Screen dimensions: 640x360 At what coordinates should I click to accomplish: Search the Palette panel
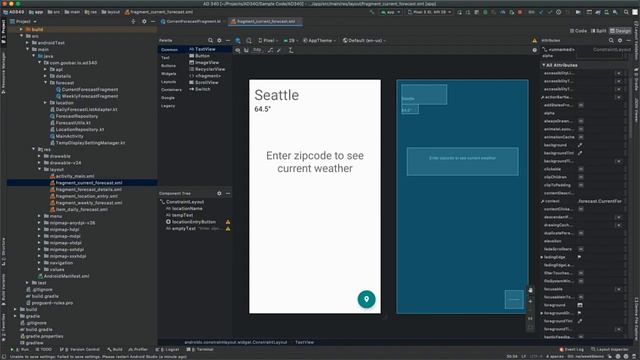211,40
